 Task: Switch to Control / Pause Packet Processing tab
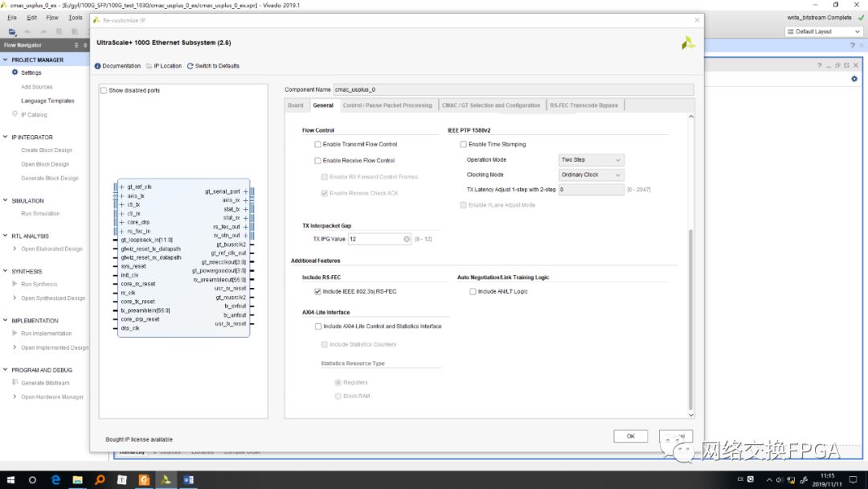click(x=387, y=105)
